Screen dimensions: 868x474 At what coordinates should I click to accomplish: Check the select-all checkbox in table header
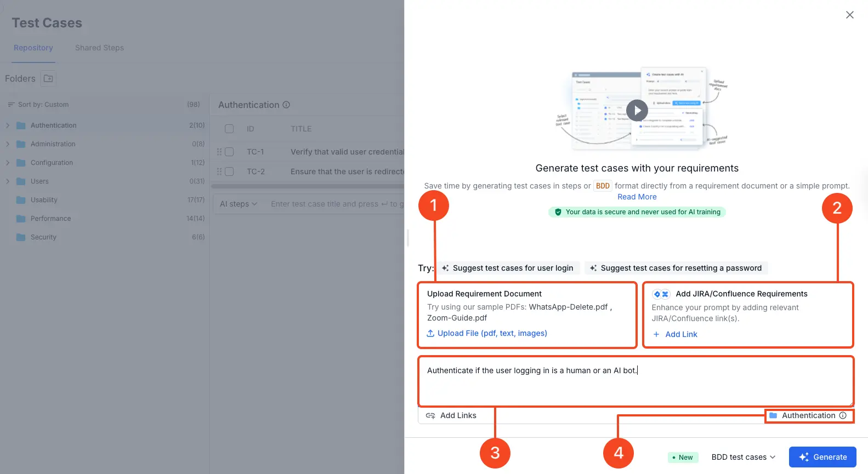[x=229, y=129]
